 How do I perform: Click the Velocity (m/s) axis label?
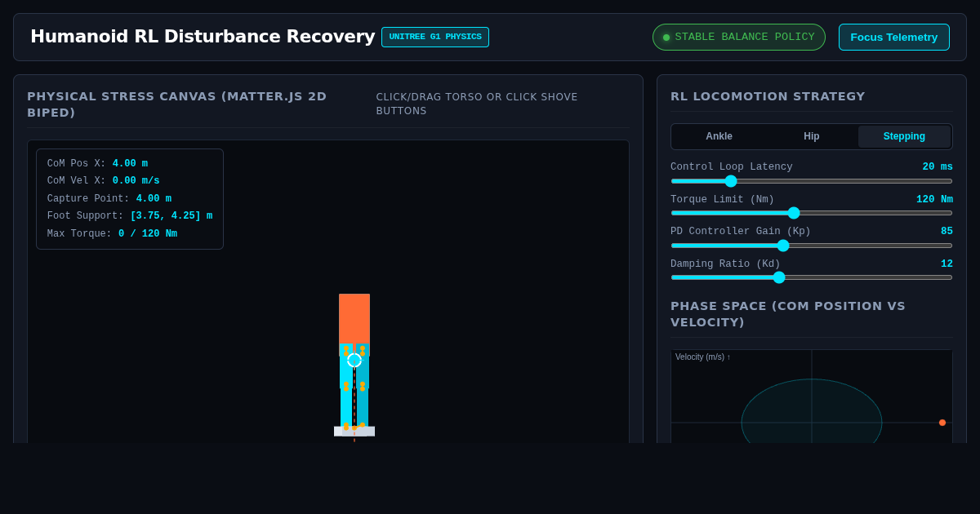[702, 357]
